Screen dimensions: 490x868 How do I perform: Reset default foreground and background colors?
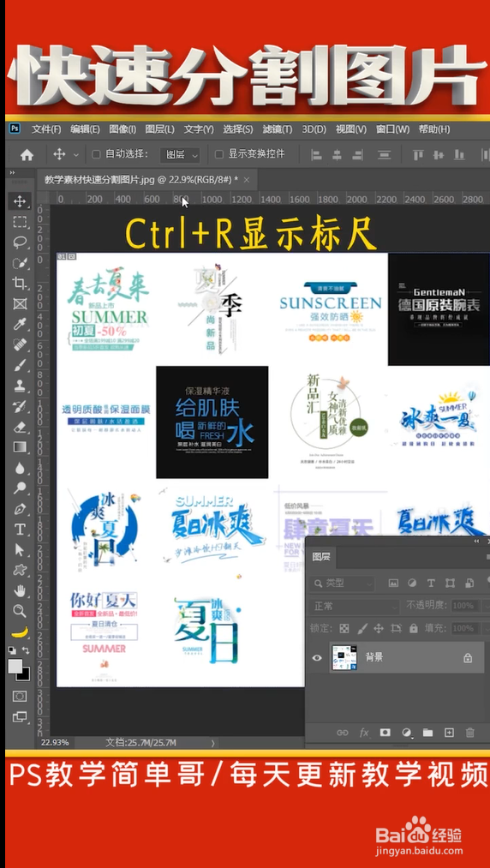(x=12, y=650)
